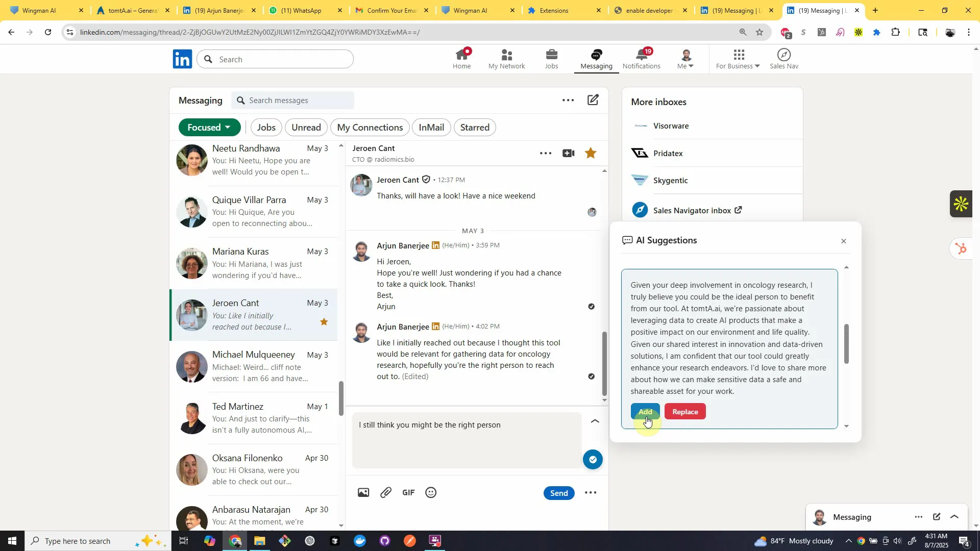Switch to the tomtA.ai browser tab

(x=133, y=10)
